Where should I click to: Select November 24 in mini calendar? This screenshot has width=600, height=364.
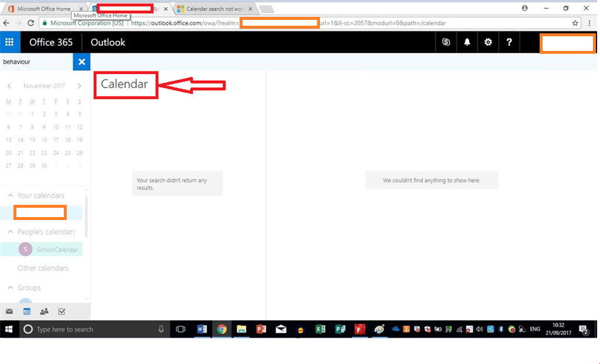(x=56, y=153)
